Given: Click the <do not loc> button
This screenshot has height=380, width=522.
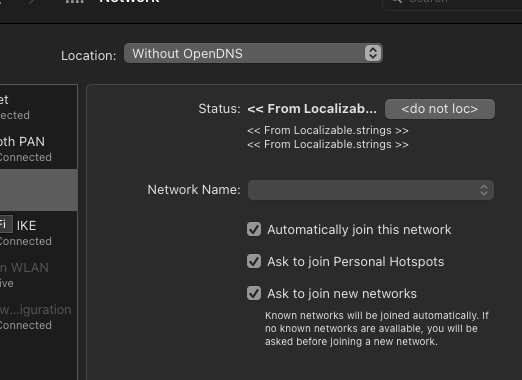Looking at the screenshot, I should coord(440,109).
